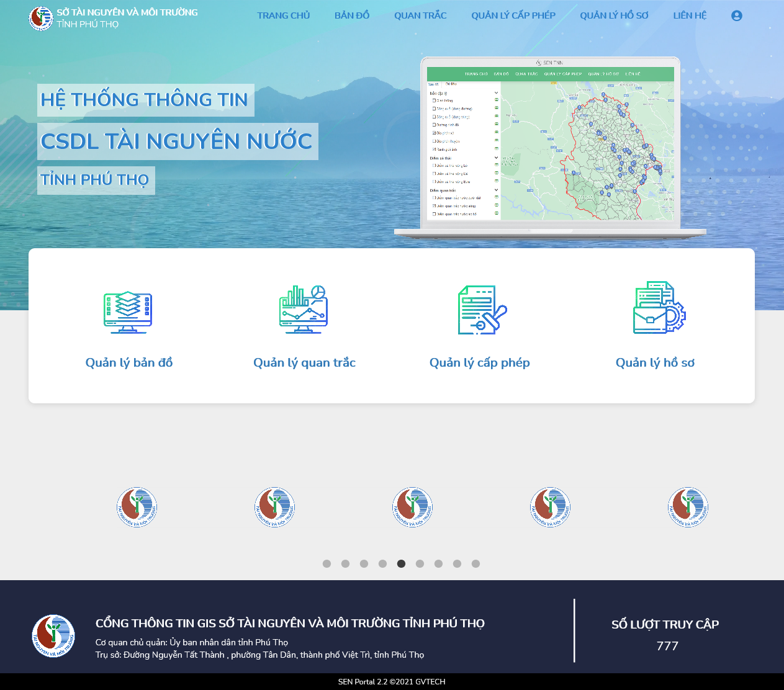Click the license document stamp icon

(x=481, y=310)
